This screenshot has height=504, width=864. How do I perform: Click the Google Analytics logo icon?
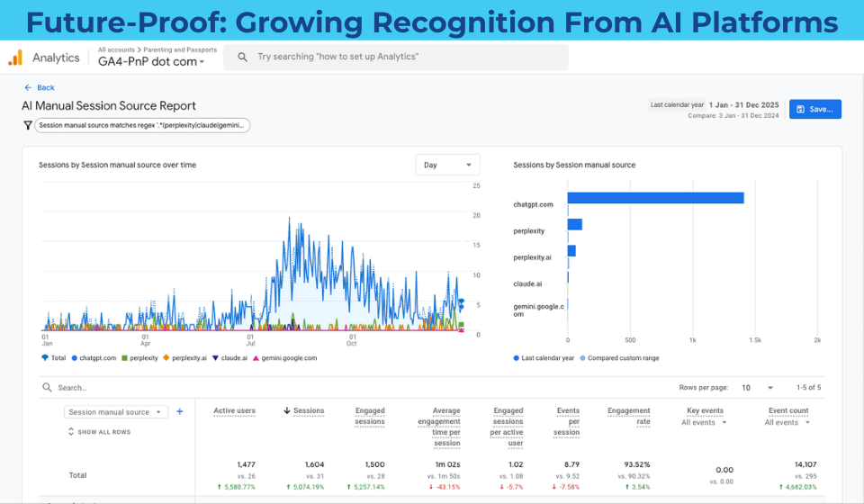15,58
